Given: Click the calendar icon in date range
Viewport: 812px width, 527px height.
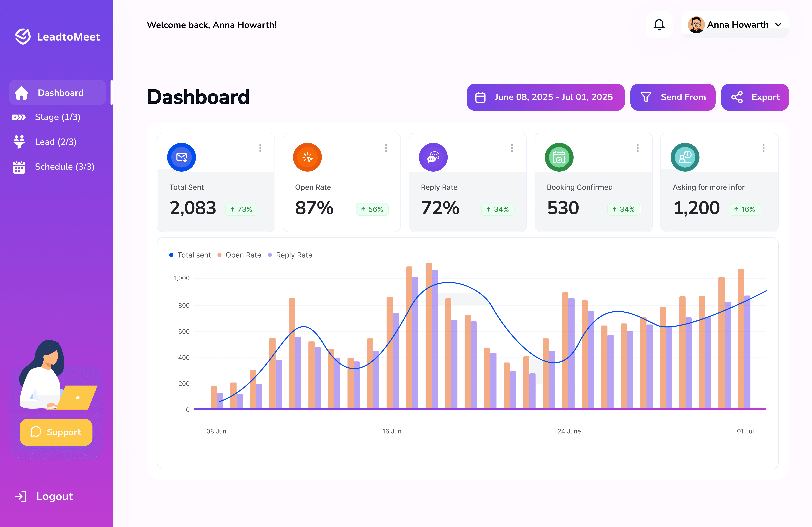Looking at the screenshot, I should click(480, 97).
